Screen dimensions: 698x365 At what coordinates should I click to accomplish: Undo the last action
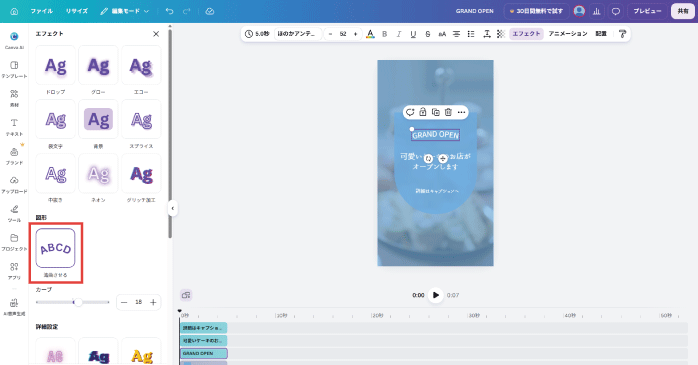click(169, 11)
